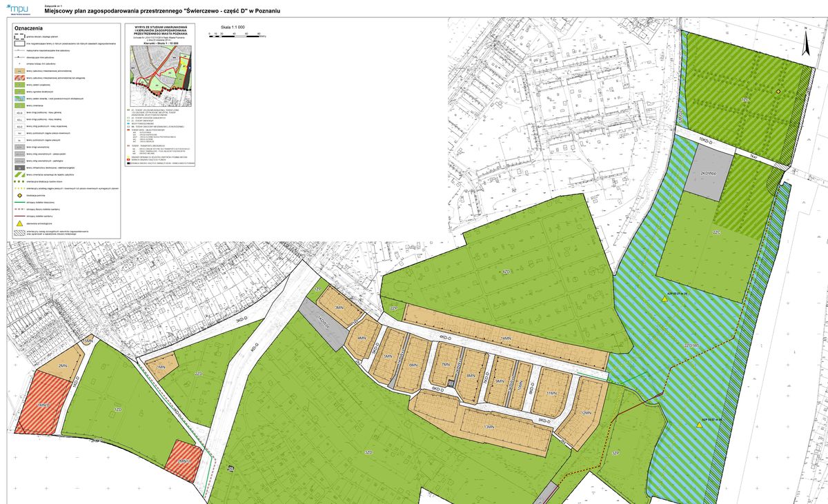Click the yellow cross marker in plot 1ZC
The width and height of the screenshot is (828, 504).
point(778,92)
